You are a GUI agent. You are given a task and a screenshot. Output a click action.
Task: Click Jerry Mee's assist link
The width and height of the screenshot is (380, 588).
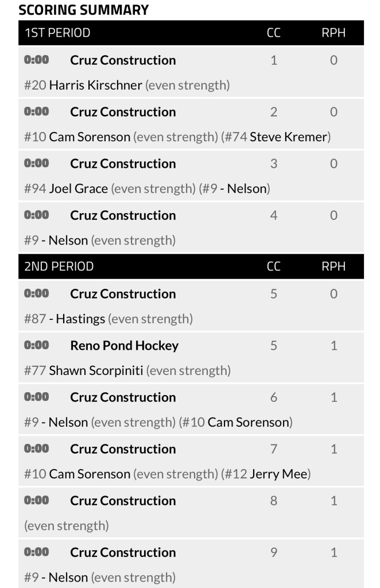[280, 474]
